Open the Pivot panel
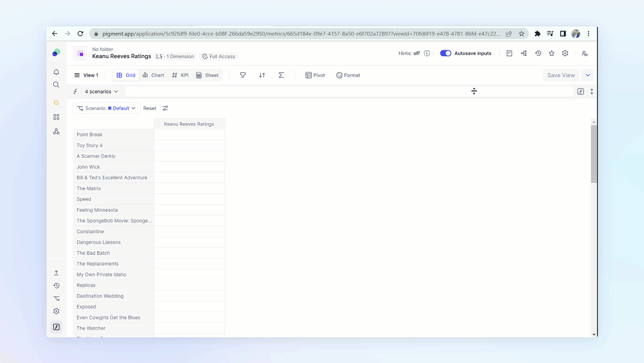The height and width of the screenshot is (363, 644). (x=315, y=75)
